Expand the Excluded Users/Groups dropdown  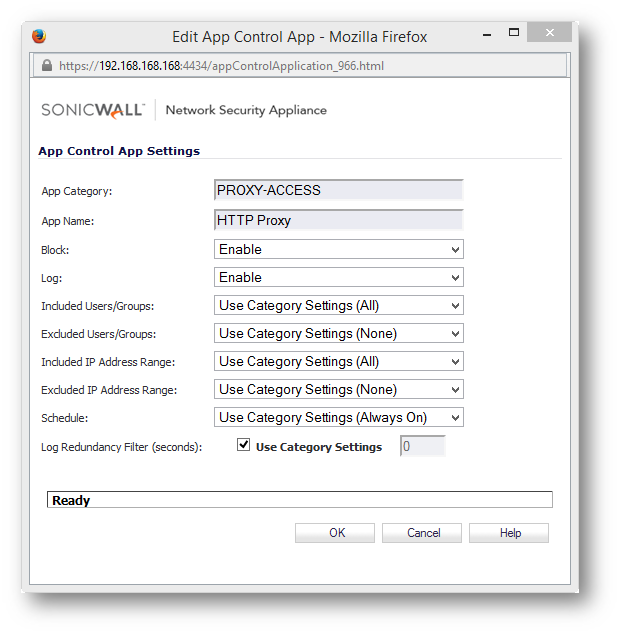coord(339,333)
